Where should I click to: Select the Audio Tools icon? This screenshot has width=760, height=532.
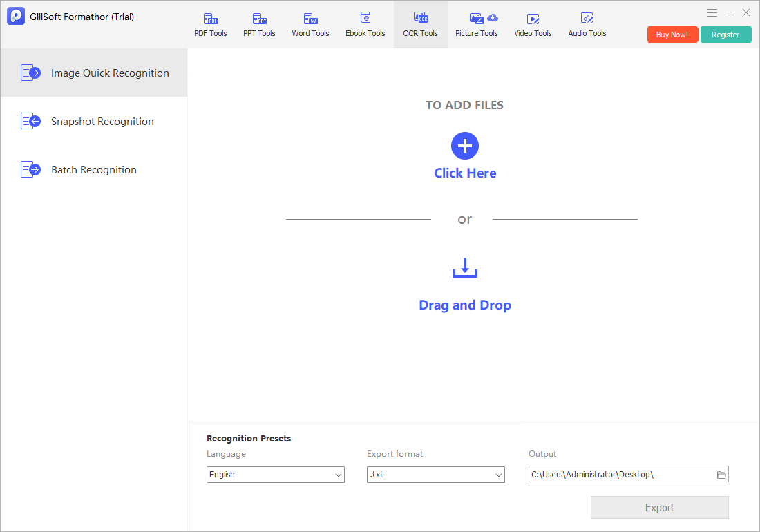[x=587, y=19]
